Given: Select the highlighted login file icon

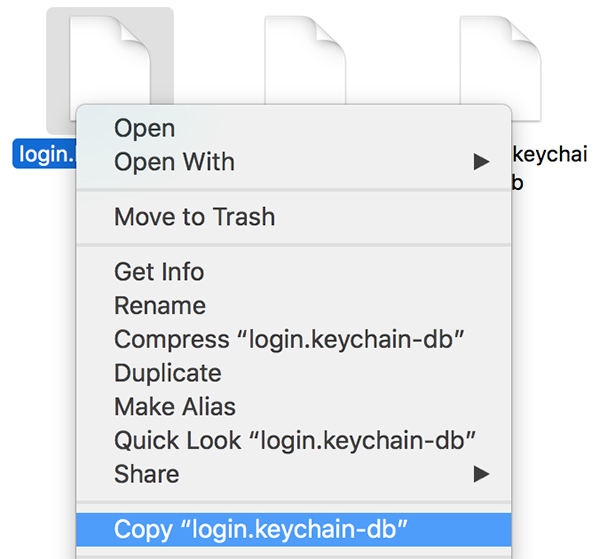Looking at the screenshot, I should (110, 59).
